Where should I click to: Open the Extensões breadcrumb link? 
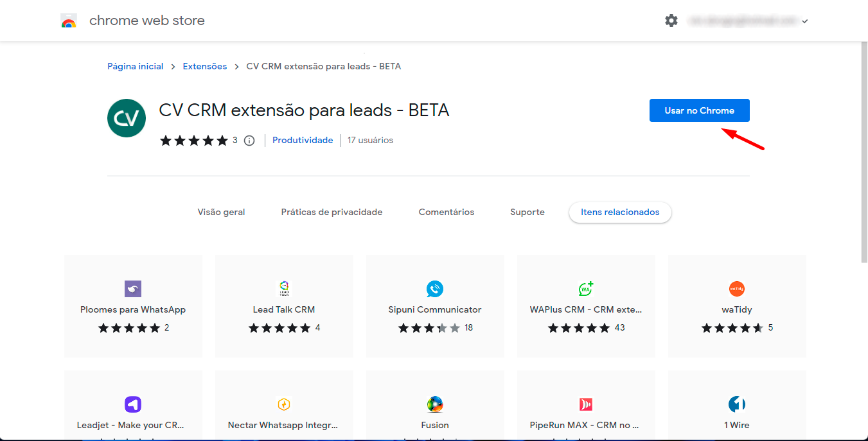[205, 66]
